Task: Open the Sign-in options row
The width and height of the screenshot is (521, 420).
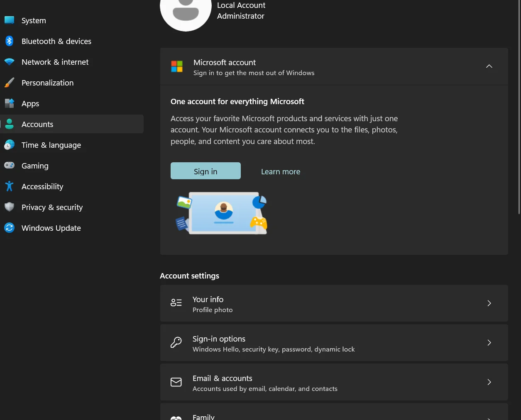Action: tap(334, 343)
